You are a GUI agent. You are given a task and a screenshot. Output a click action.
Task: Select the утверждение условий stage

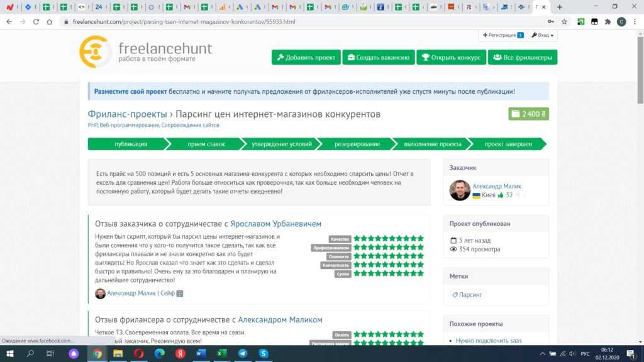coord(282,144)
